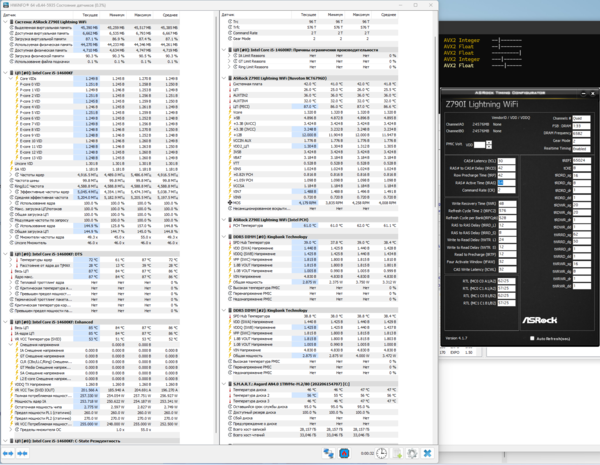Click the tRAS active time value field
Viewport: 600px width, 465px height.
point(506,183)
